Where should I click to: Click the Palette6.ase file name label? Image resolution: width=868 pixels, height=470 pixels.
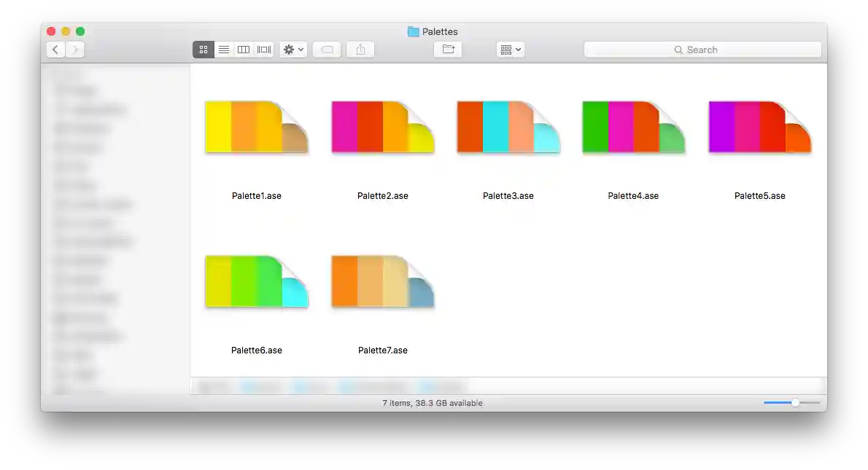[x=257, y=350]
